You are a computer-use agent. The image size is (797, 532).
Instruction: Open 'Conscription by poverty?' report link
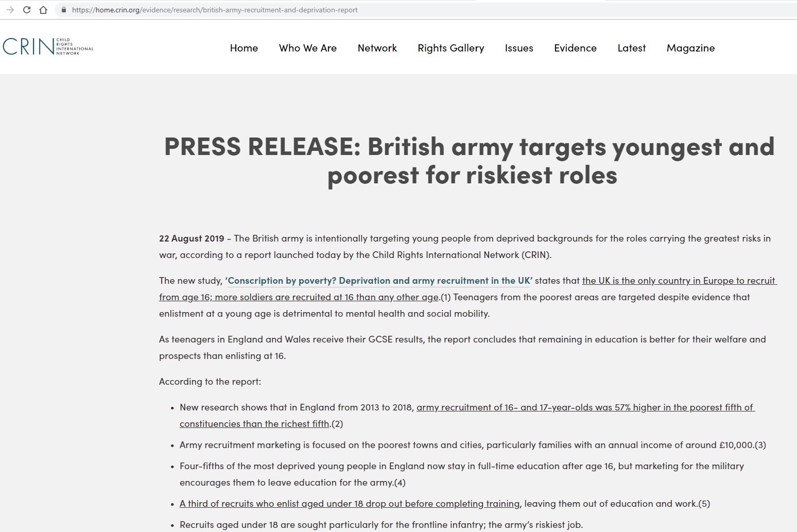tap(378, 281)
